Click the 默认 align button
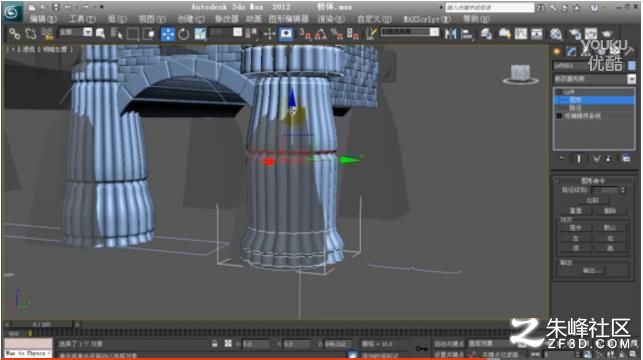The height and width of the screenshot is (360, 643). pos(610,228)
